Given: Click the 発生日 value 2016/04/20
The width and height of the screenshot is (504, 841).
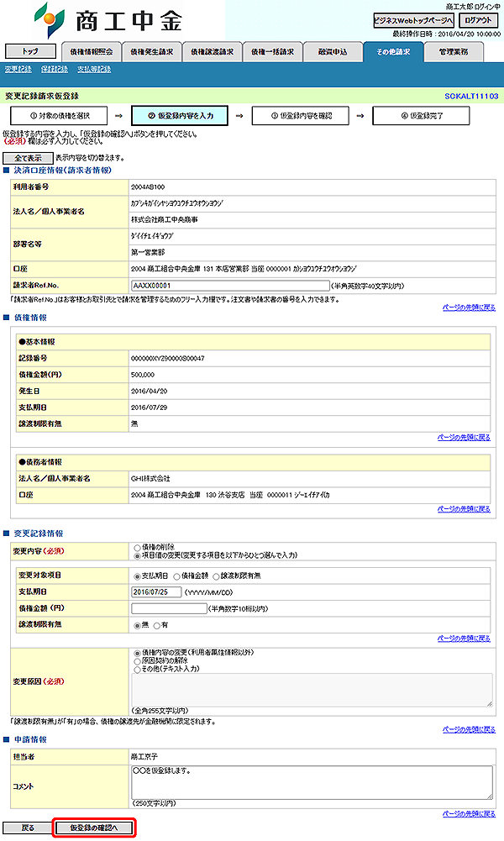Looking at the screenshot, I should coord(149,392).
